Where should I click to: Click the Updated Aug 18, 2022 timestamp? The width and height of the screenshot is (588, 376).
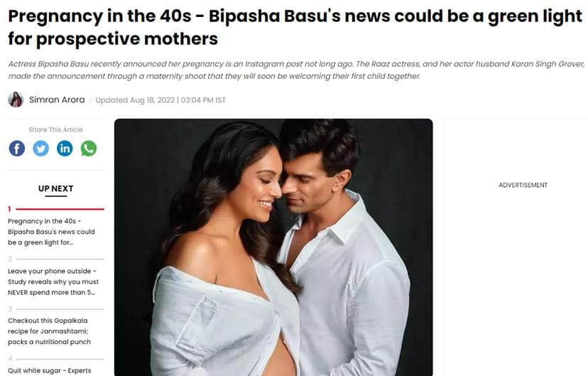(x=160, y=100)
